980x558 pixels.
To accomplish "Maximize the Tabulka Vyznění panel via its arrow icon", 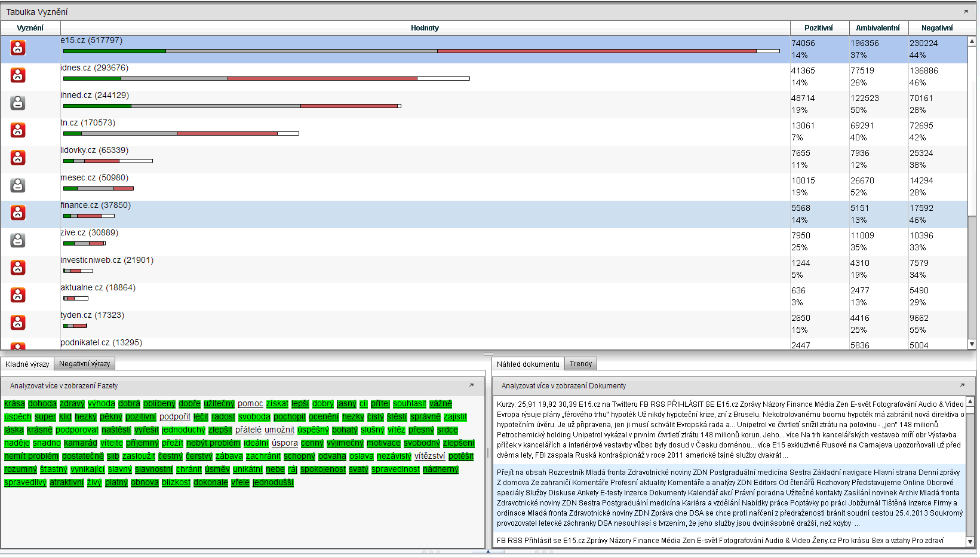I will tap(966, 12).
